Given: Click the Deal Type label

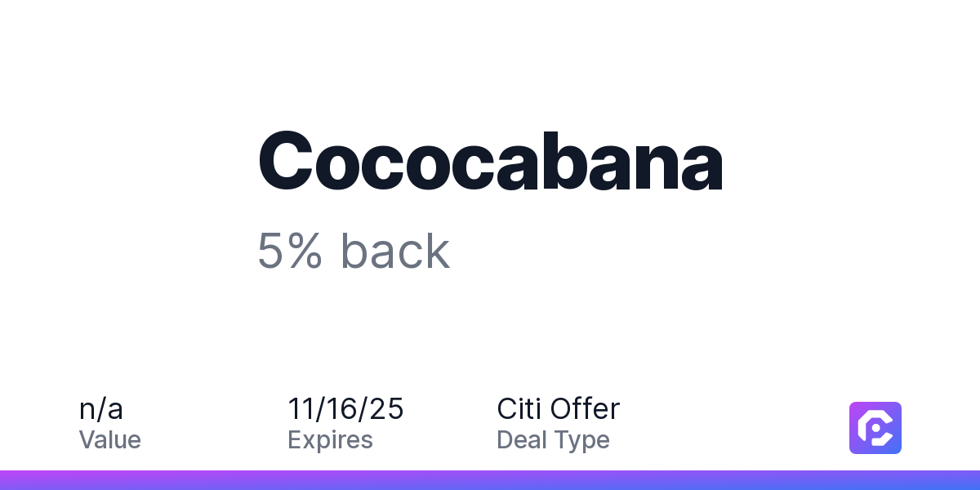Looking at the screenshot, I should 553,440.
